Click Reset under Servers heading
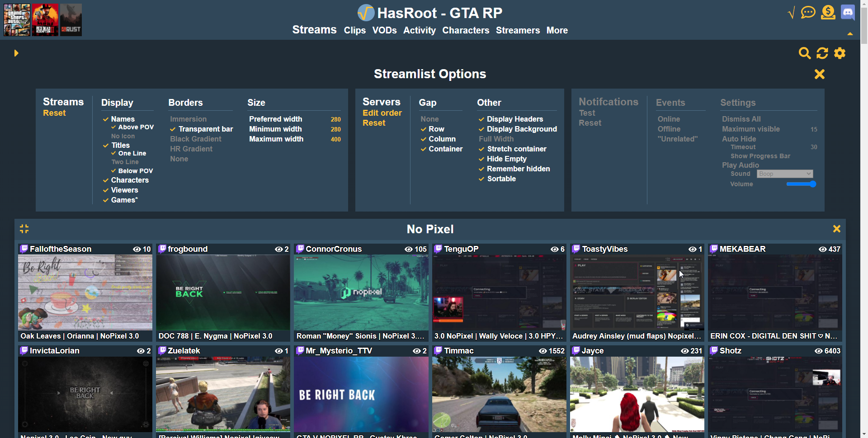Screen dimensions: 868x438 (x=374, y=123)
